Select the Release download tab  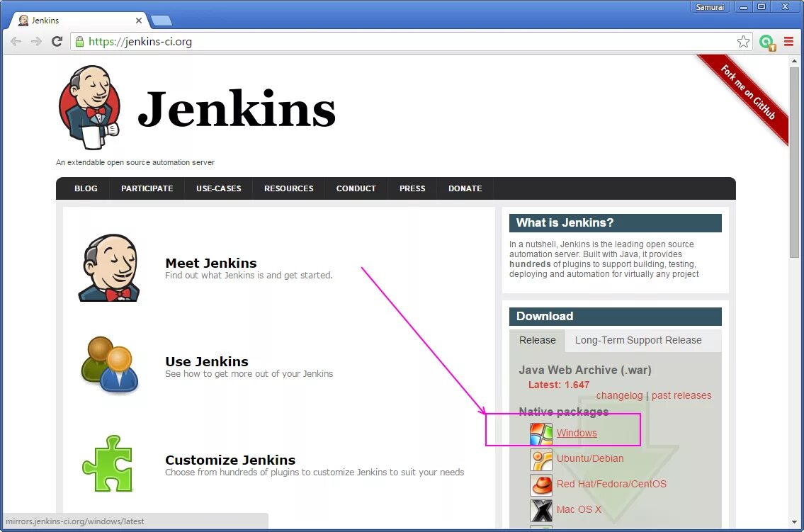coord(538,340)
